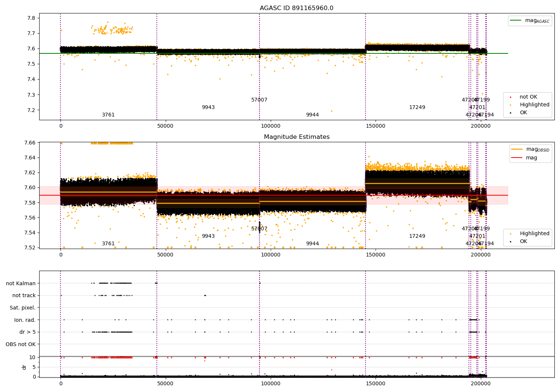This screenshot has height=392, width=560.
Task: Click the 'dr > 5' axis label
Action: pyautogui.click(x=28, y=332)
